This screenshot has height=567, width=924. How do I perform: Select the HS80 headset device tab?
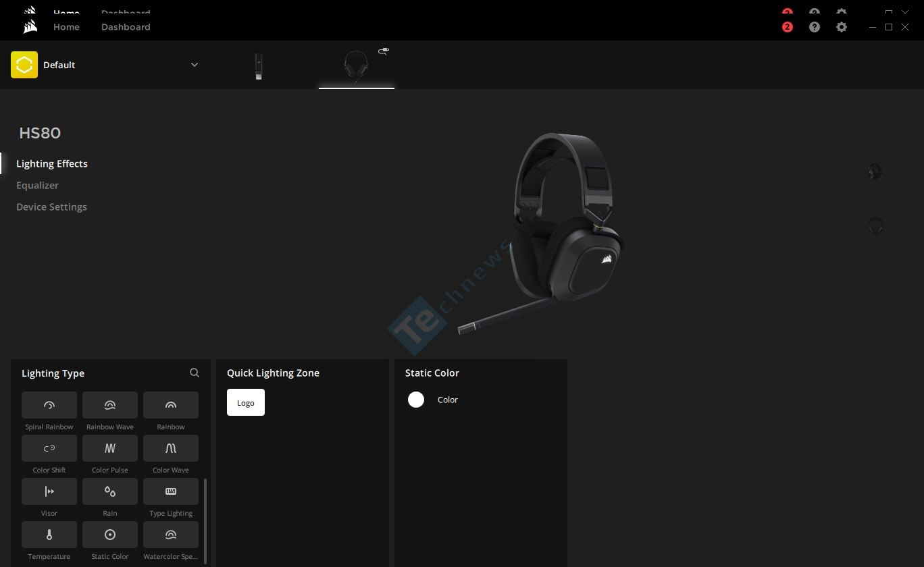point(356,66)
